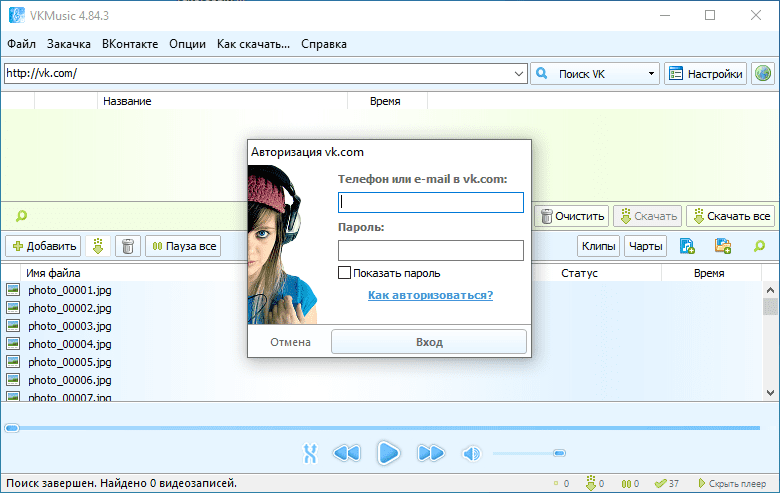Viewport: 780px width, 493px height.
Task: Open the Поиск VK dropdown arrow
Action: pyautogui.click(x=651, y=74)
